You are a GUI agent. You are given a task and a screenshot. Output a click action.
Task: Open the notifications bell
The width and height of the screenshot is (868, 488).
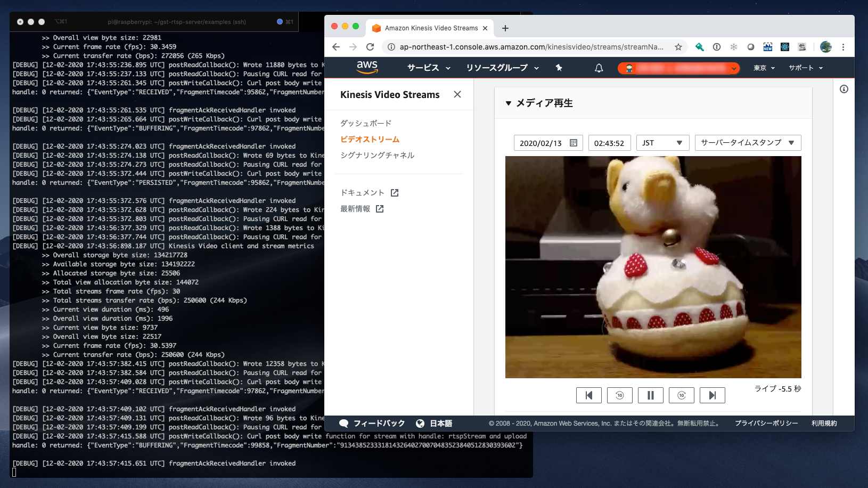coord(599,68)
